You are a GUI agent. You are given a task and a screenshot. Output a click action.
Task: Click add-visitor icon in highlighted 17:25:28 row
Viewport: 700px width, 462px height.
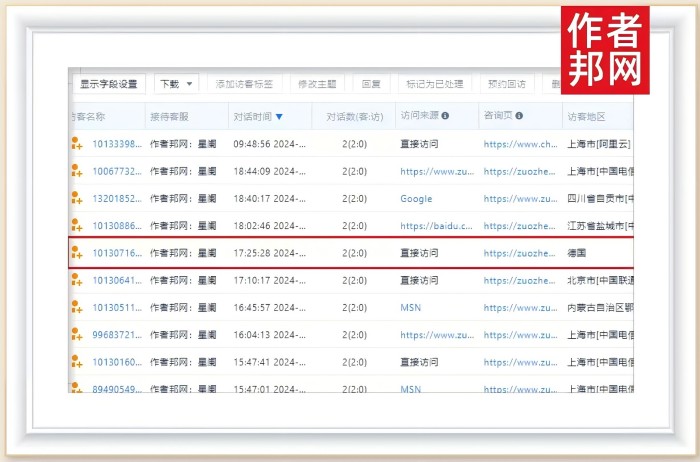click(x=76, y=254)
